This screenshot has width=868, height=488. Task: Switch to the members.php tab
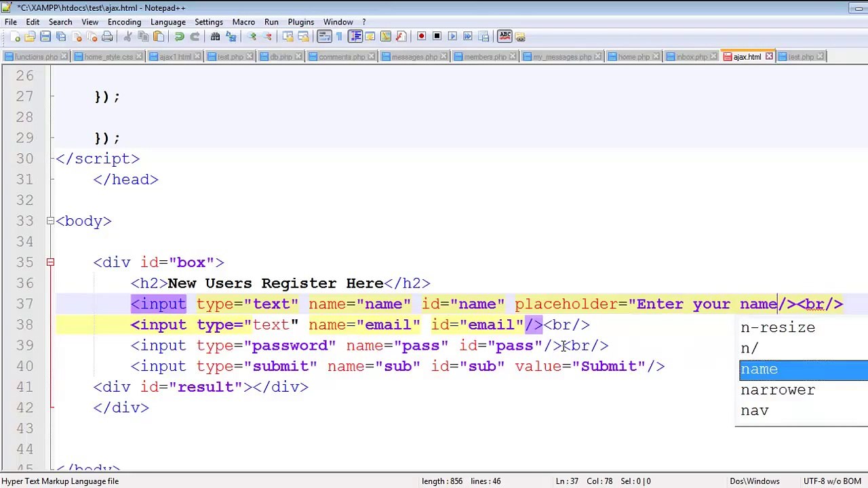485,57
